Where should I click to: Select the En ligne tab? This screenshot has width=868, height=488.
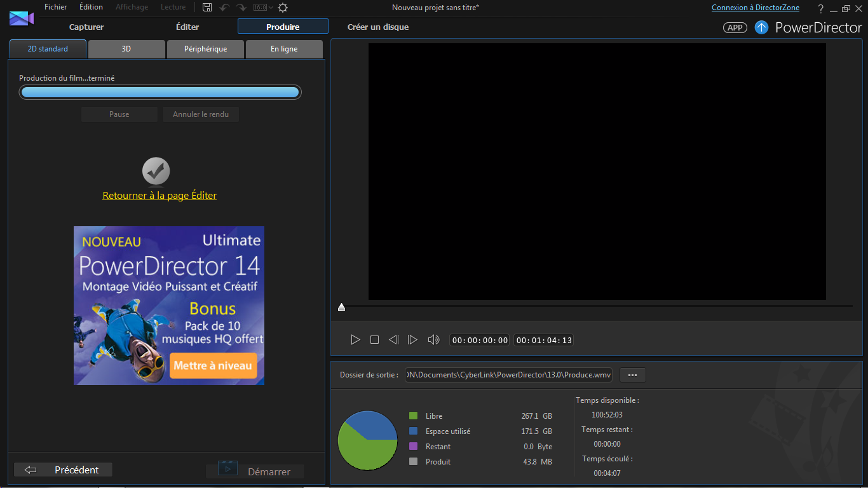[x=284, y=49]
